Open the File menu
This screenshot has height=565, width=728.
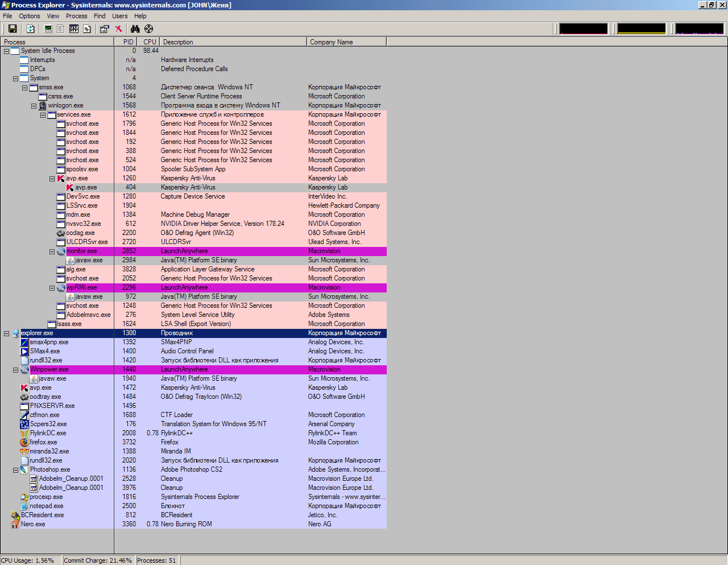(7, 16)
